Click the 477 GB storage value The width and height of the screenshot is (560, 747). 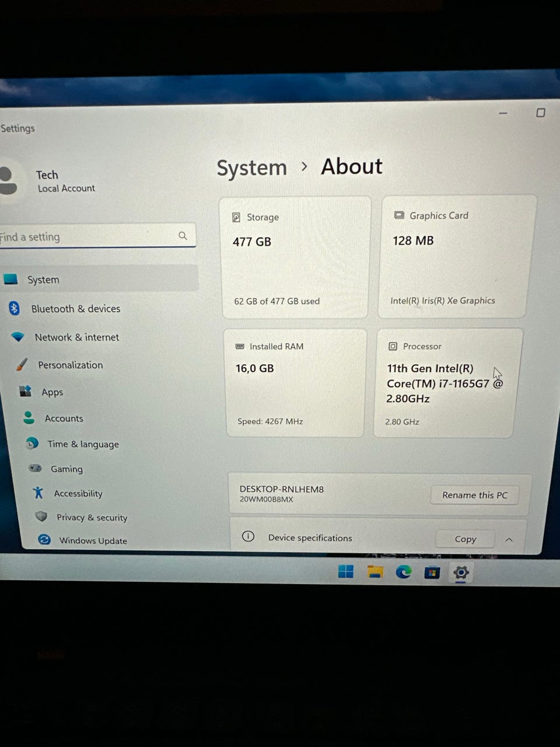click(x=252, y=242)
